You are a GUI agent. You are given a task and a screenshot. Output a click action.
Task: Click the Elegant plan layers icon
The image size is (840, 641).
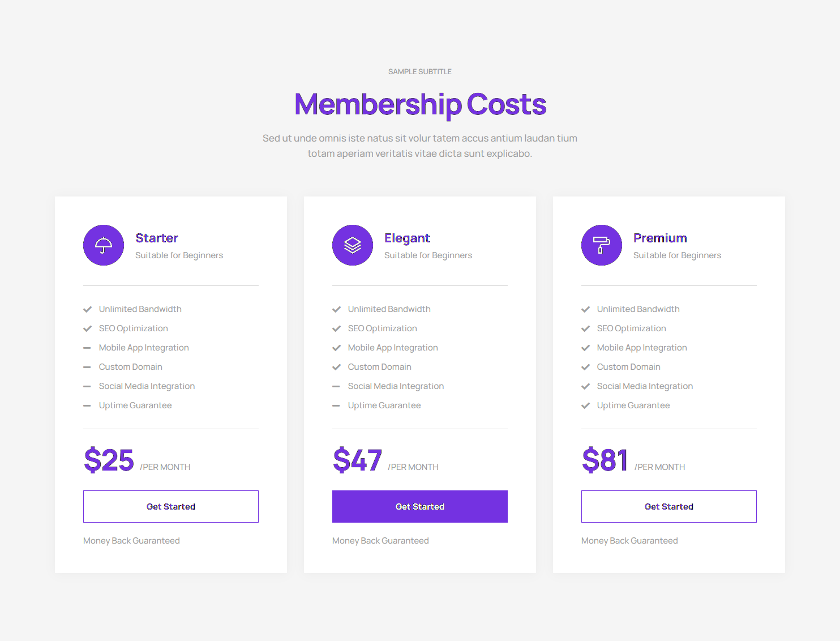353,245
